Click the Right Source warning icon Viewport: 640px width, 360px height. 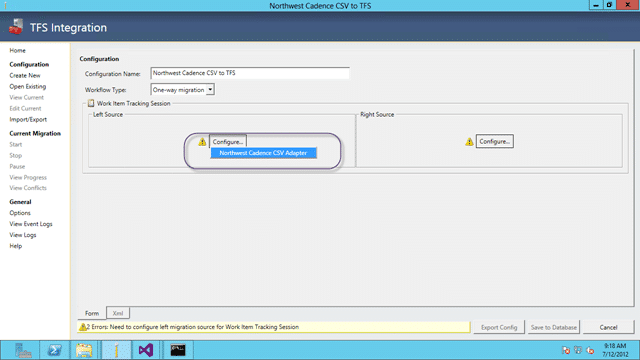pyautogui.click(x=469, y=142)
